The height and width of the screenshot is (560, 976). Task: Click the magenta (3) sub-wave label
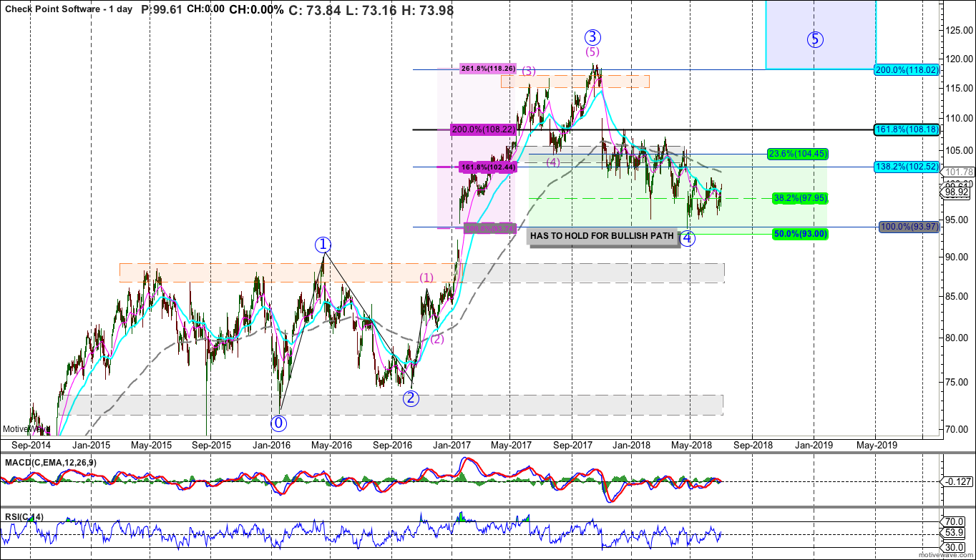click(528, 71)
